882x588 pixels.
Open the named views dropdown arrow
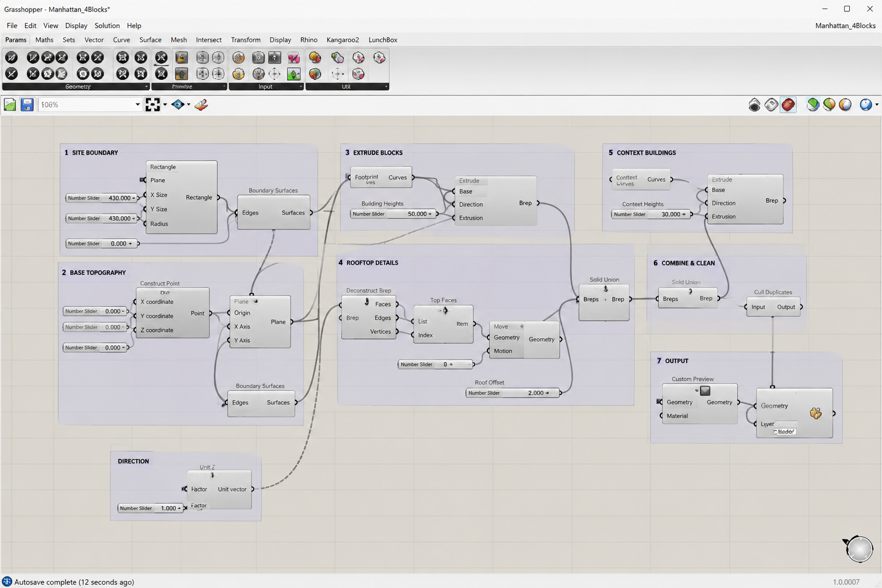pos(188,105)
